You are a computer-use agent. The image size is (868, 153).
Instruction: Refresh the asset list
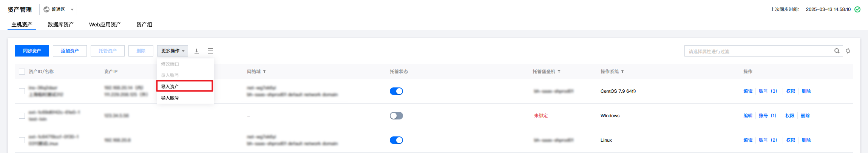pyautogui.click(x=848, y=51)
